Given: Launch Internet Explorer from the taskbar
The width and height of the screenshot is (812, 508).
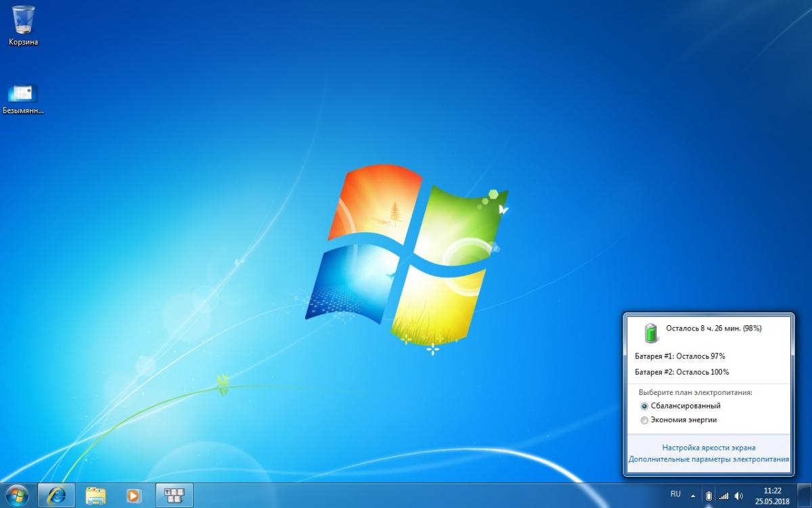Looking at the screenshot, I should (x=56, y=496).
